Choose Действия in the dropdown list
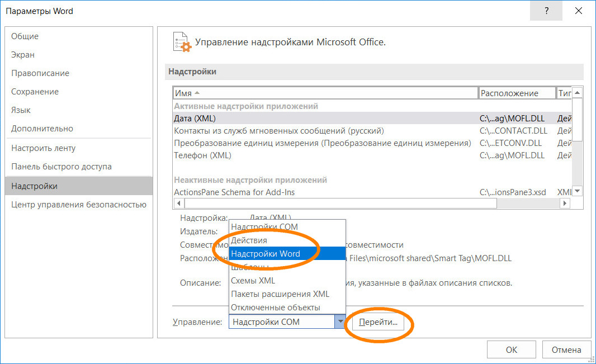The width and height of the screenshot is (596, 364). click(287, 240)
